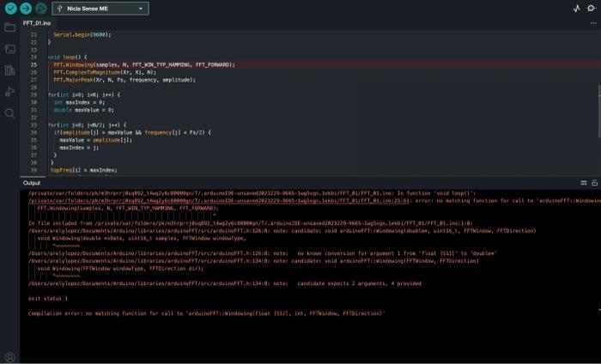
Task: Open the Sketchbook folder sidebar icon
Action: [x=10, y=27]
